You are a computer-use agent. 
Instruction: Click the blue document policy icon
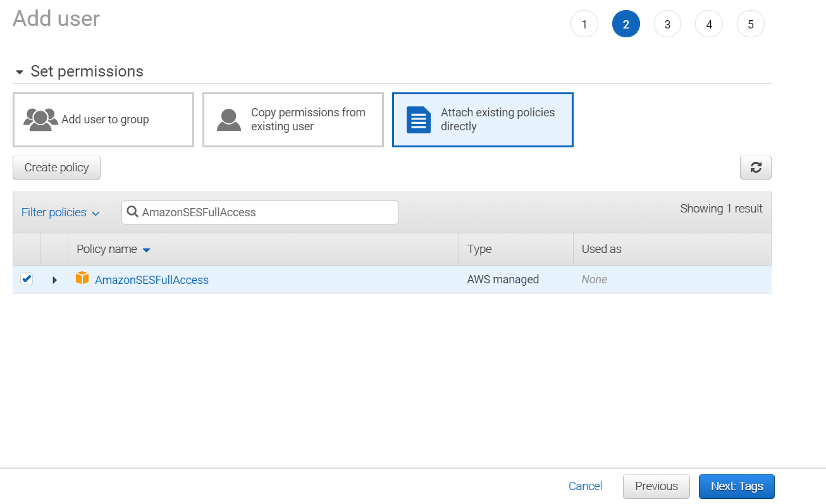tap(418, 120)
